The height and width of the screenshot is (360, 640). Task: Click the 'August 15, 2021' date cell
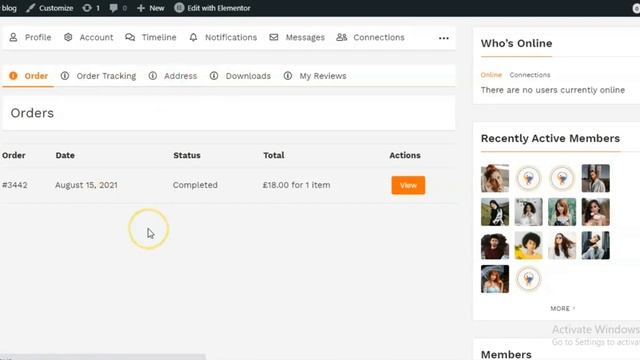coord(86,185)
